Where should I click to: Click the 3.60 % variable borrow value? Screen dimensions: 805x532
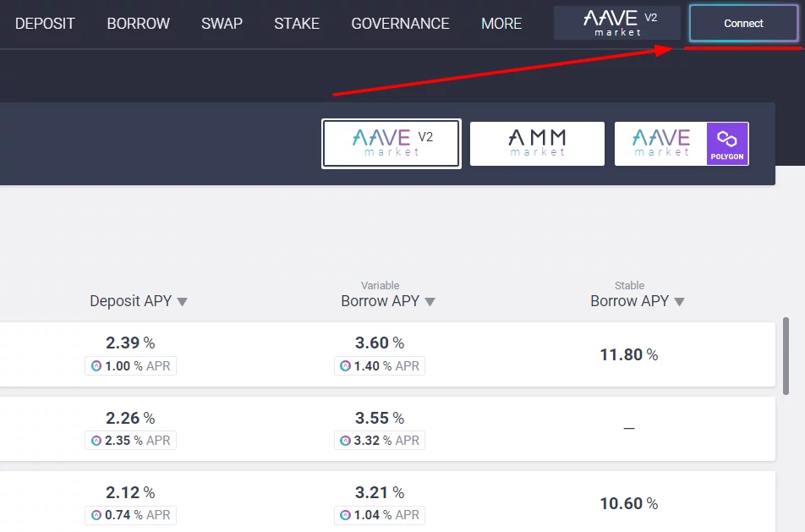click(380, 343)
